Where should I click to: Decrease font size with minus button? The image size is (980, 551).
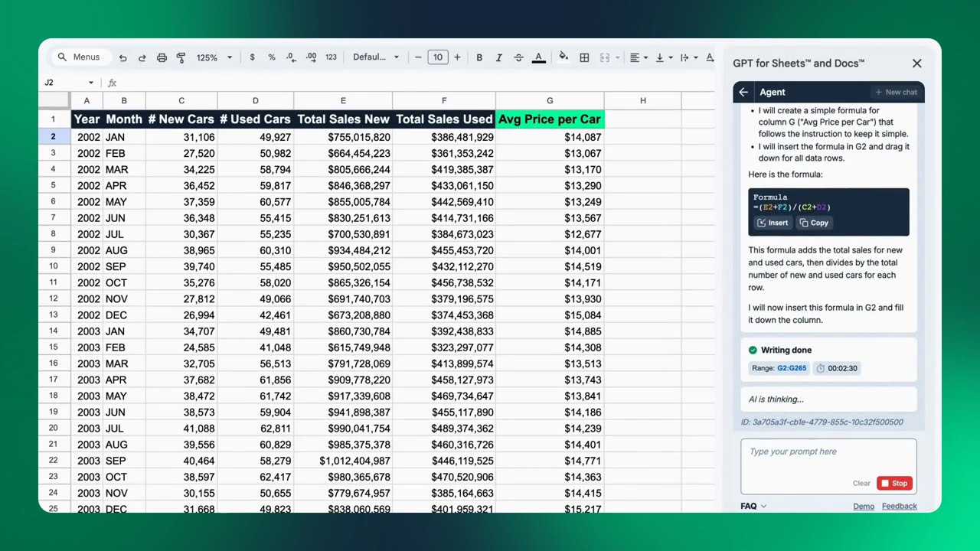coord(418,57)
